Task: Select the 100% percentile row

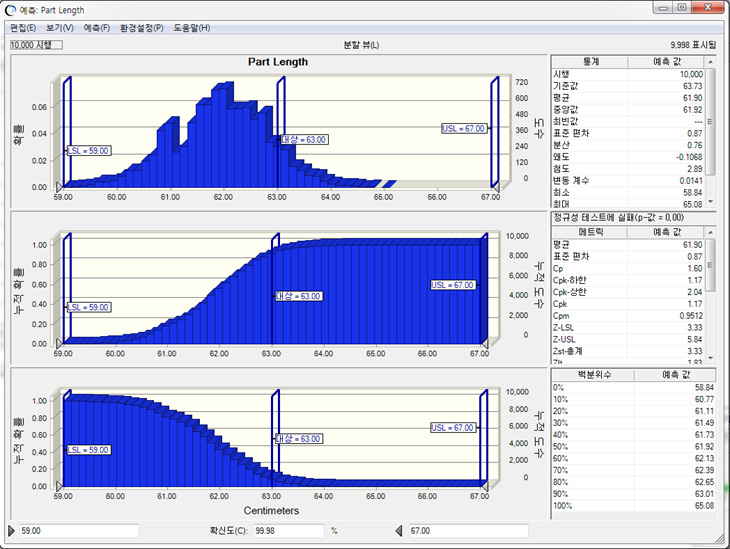Action: click(634, 506)
